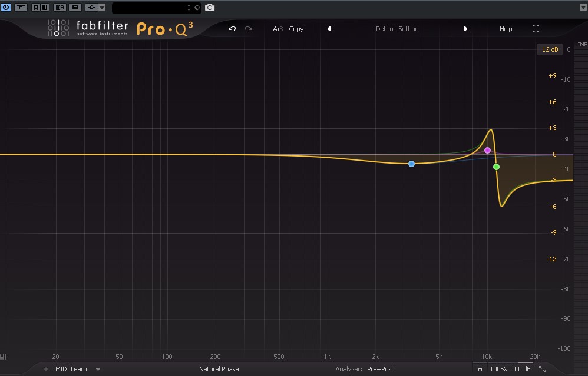Open the Help menu
The height and width of the screenshot is (376, 588).
506,29
